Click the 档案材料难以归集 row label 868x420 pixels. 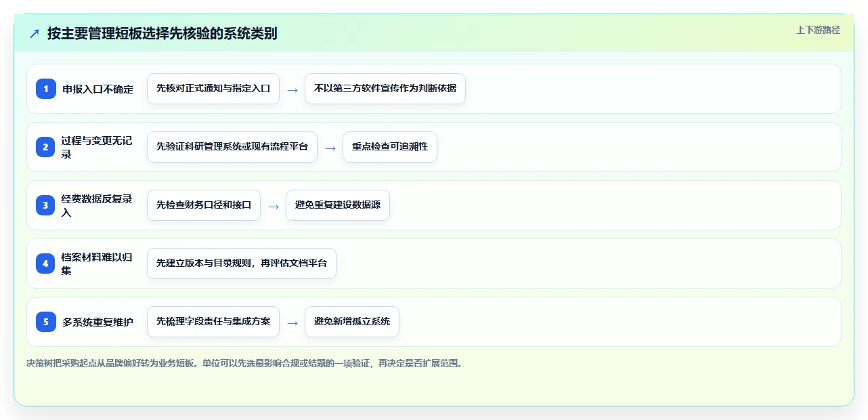97,264
